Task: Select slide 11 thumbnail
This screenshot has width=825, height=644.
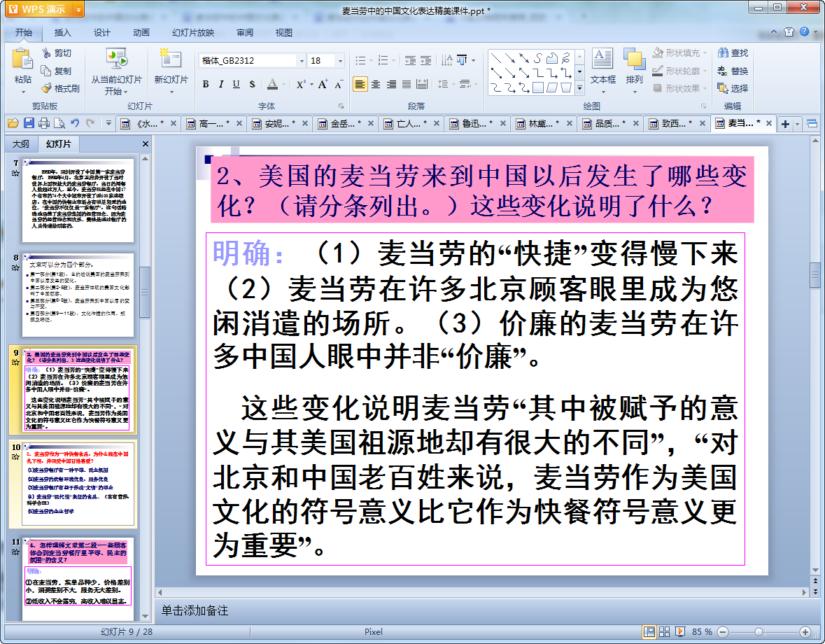Action: [x=78, y=579]
